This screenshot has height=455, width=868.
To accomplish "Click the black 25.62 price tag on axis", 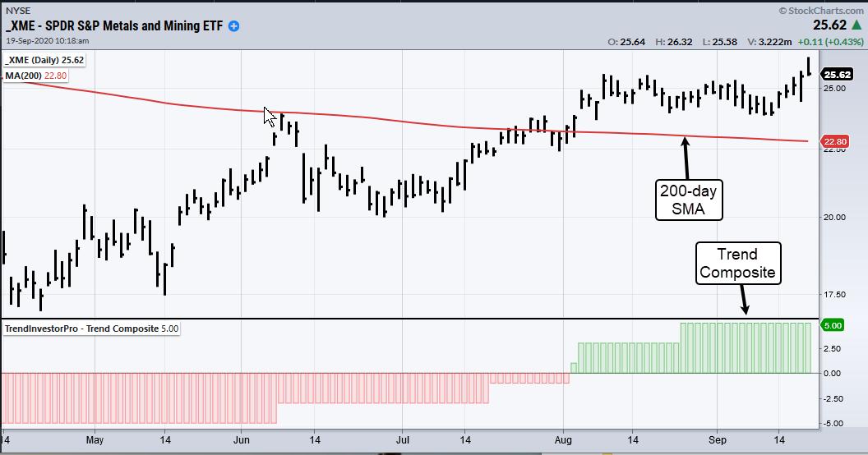I will coord(840,72).
